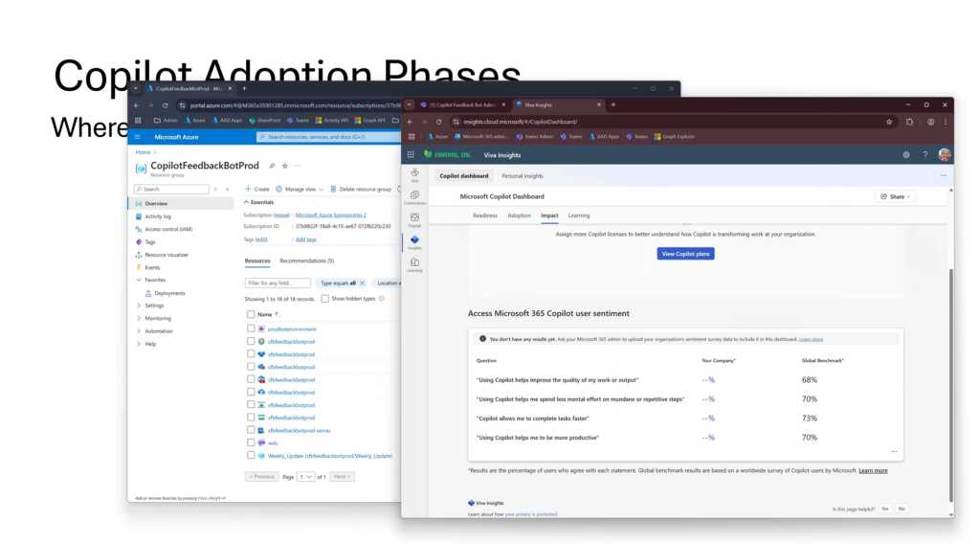Open Activity log in the Azure sidebar
This screenshot has width=980, height=544.
[158, 216]
